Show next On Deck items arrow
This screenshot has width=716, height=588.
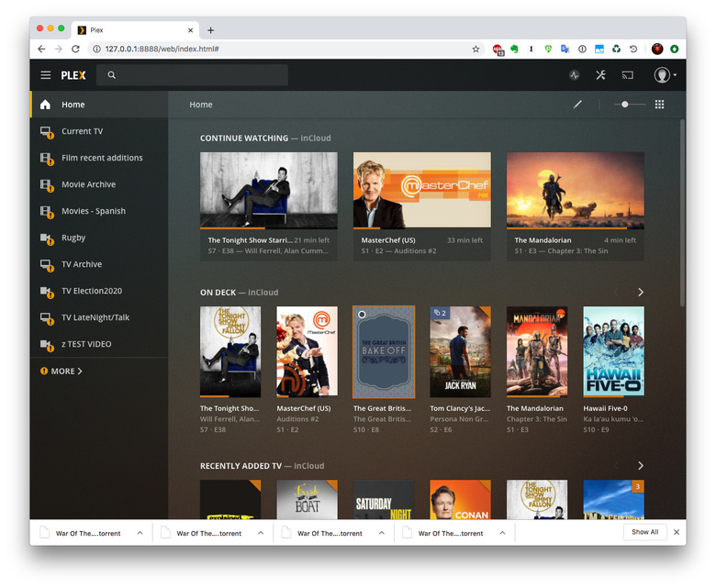point(641,292)
